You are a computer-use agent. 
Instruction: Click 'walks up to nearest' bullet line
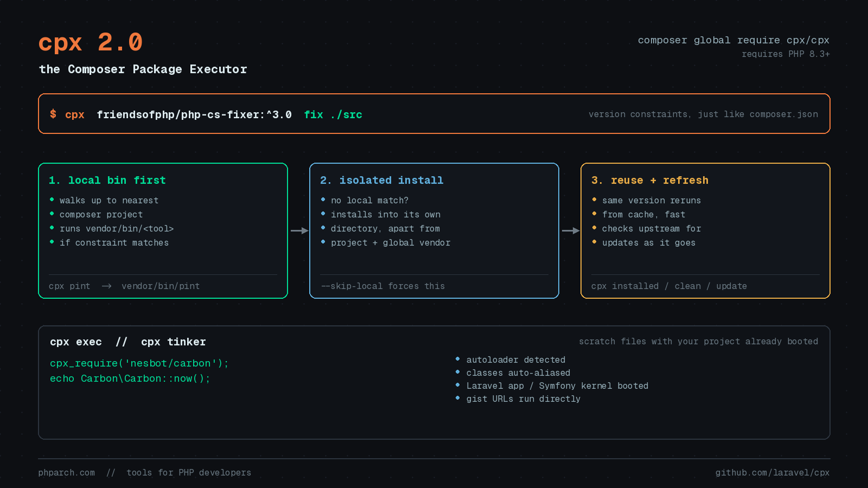109,201
